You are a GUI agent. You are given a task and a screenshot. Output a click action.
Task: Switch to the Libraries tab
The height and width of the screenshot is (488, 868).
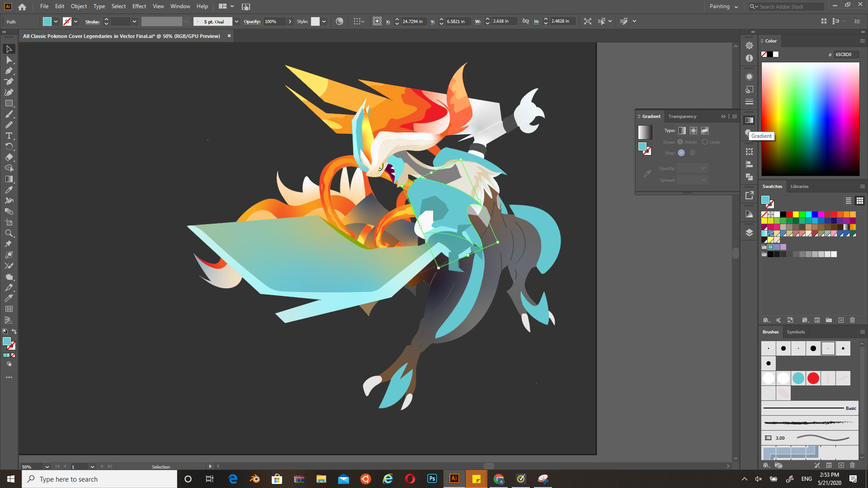799,186
